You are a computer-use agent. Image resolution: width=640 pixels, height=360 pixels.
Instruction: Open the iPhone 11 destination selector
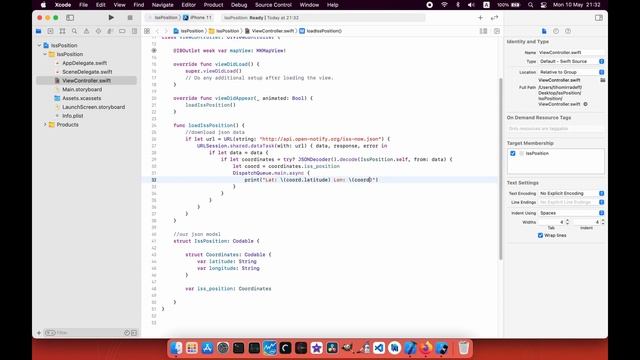click(x=198, y=18)
